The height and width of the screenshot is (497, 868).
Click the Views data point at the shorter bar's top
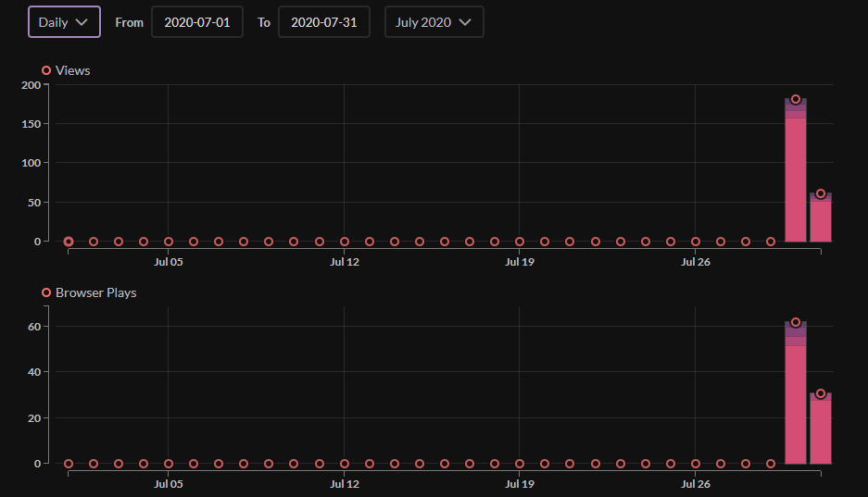821,194
